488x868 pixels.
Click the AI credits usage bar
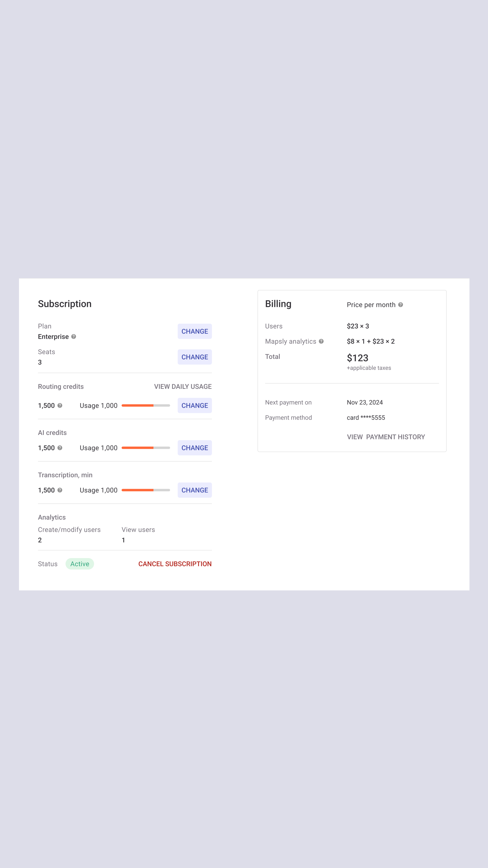146,448
